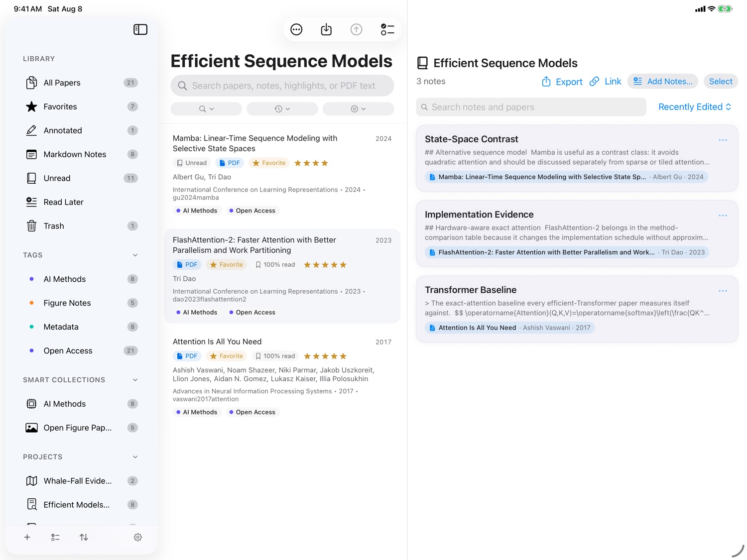Open the State-Space Contrast note ellipsis menu
The height and width of the screenshot is (560, 747).
(723, 140)
